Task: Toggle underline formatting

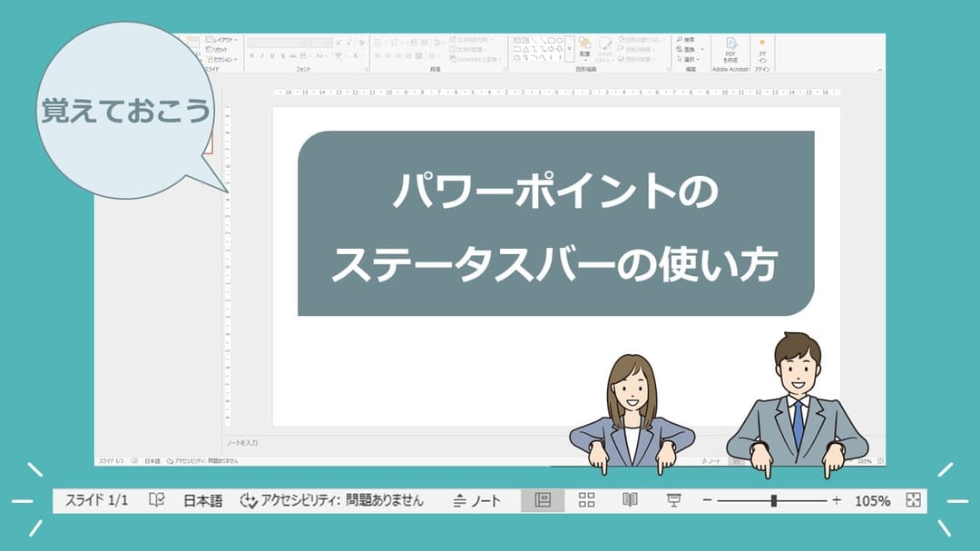Action: (x=272, y=54)
